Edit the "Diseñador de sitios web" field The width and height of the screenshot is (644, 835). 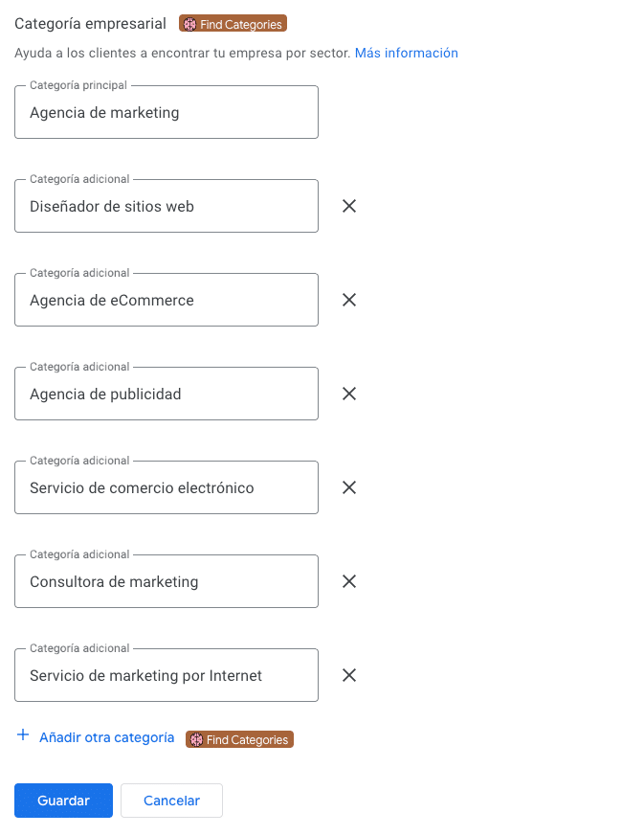(166, 206)
